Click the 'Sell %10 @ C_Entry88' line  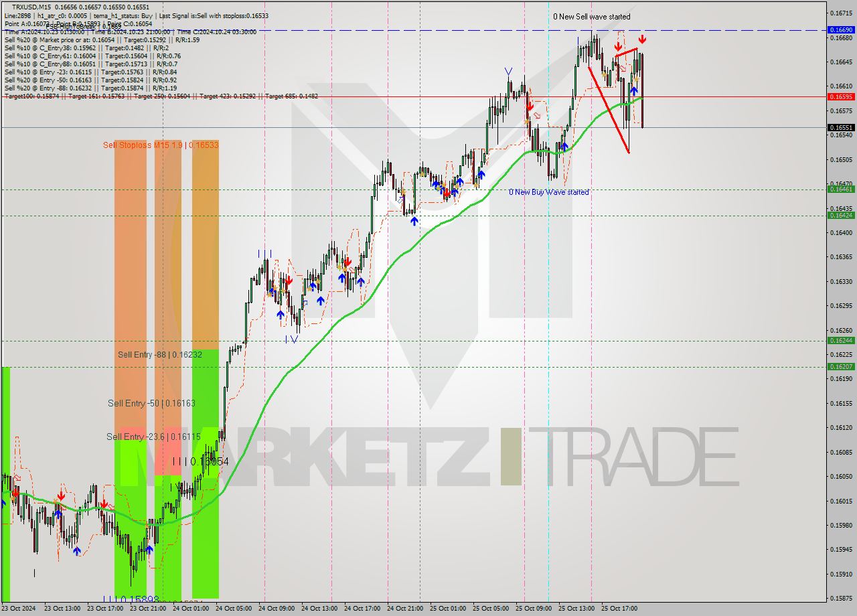point(90,64)
